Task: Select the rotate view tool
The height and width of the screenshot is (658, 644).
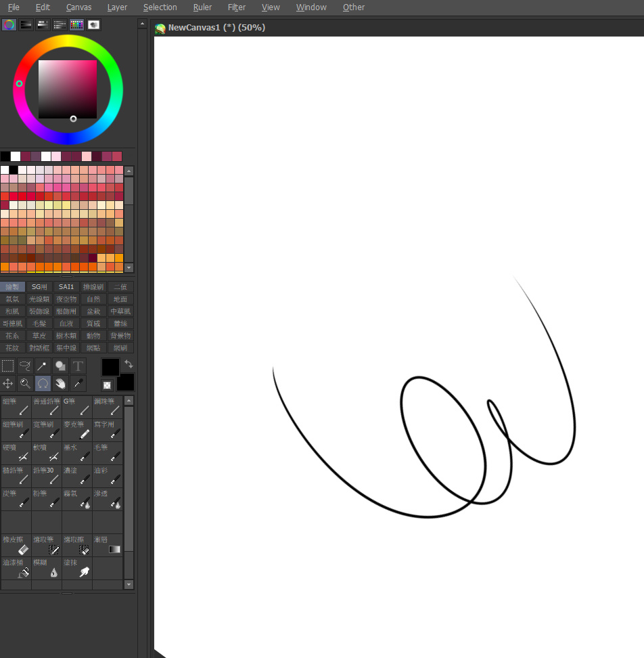Action: [43, 384]
